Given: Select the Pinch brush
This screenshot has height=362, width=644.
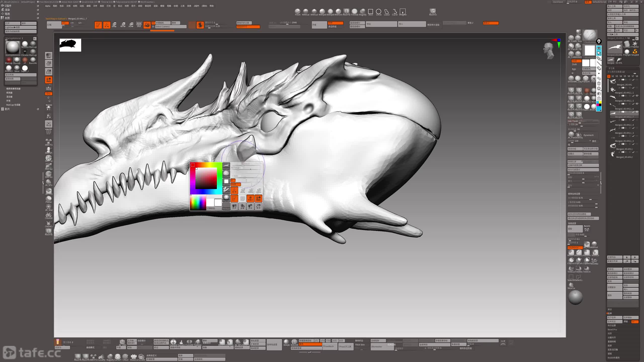Looking at the screenshot, I should pos(297,11).
